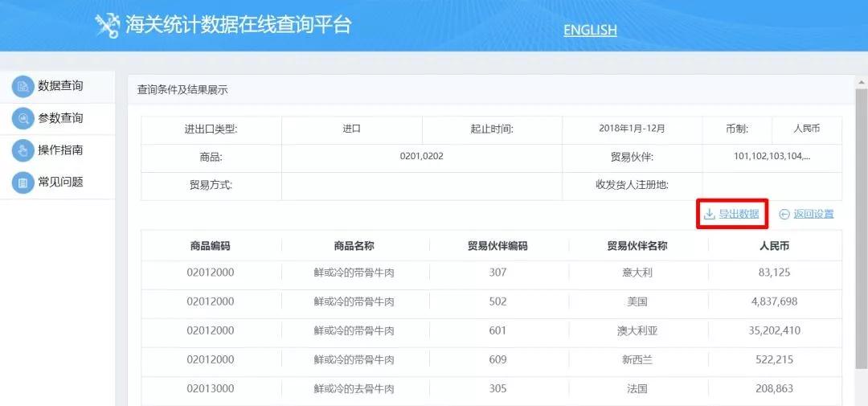This screenshot has width=868, height=406.
Task: Select the 意大利 partner name cell
Action: (637, 273)
